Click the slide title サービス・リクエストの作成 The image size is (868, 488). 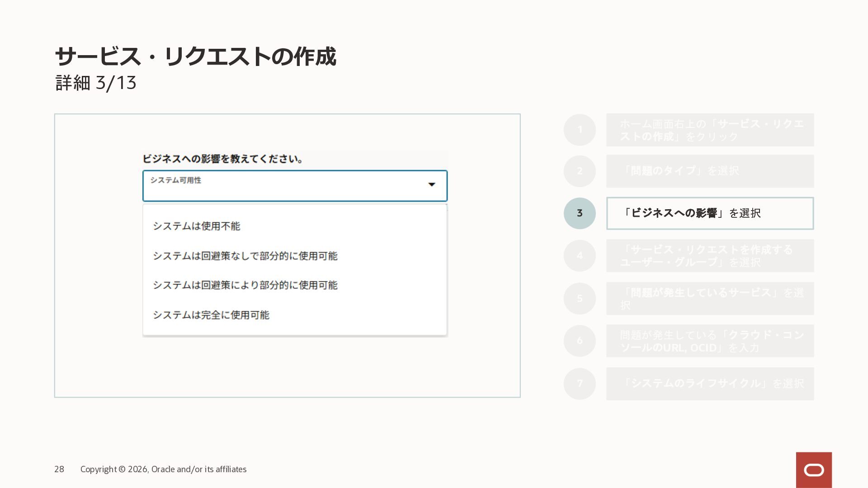point(195,57)
